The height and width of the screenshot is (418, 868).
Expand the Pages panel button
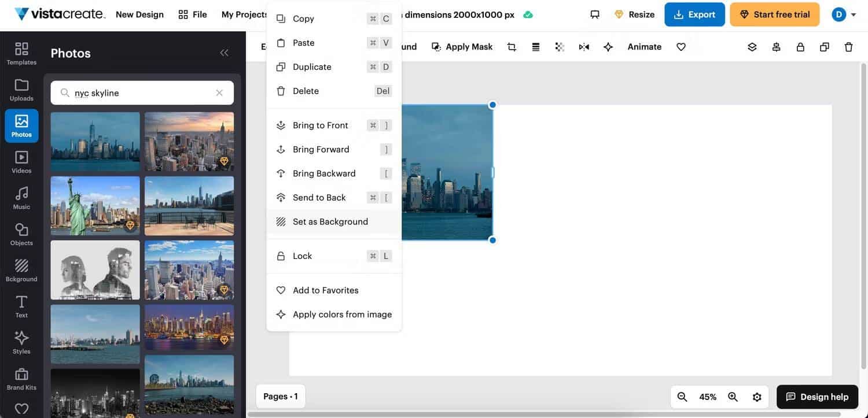click(x=281, y=396)
